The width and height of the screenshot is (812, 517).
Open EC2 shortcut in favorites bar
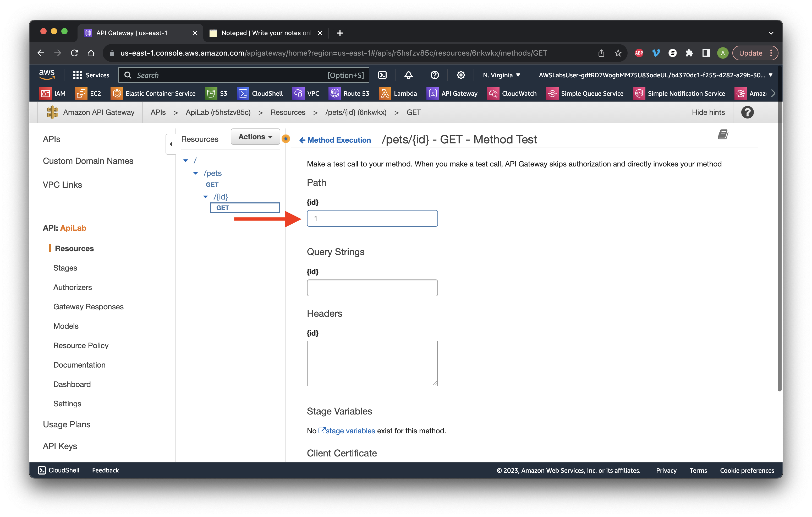pyautogui.click(x=88, y=94)
